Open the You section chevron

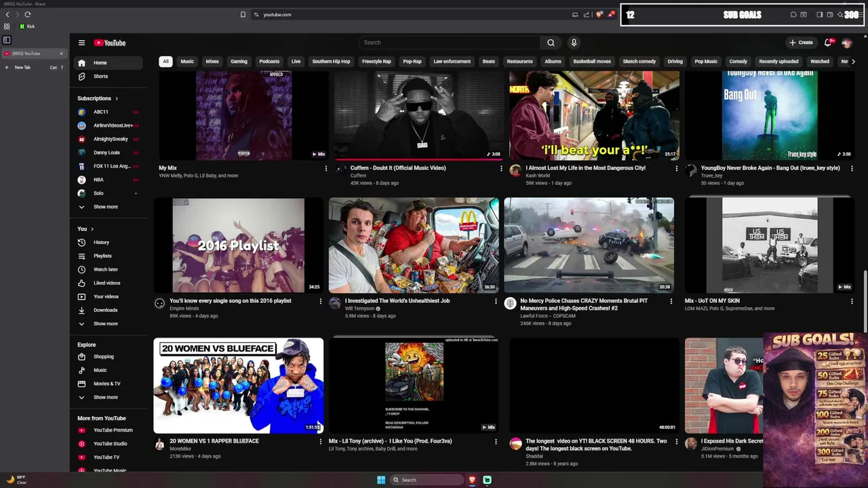pos(92,229)
